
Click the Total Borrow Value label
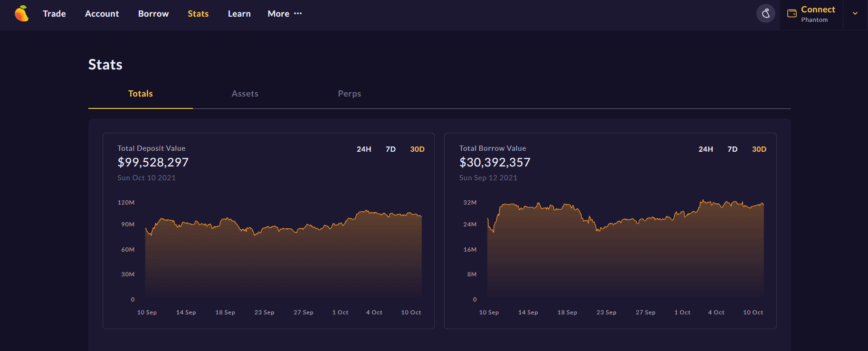493,148
